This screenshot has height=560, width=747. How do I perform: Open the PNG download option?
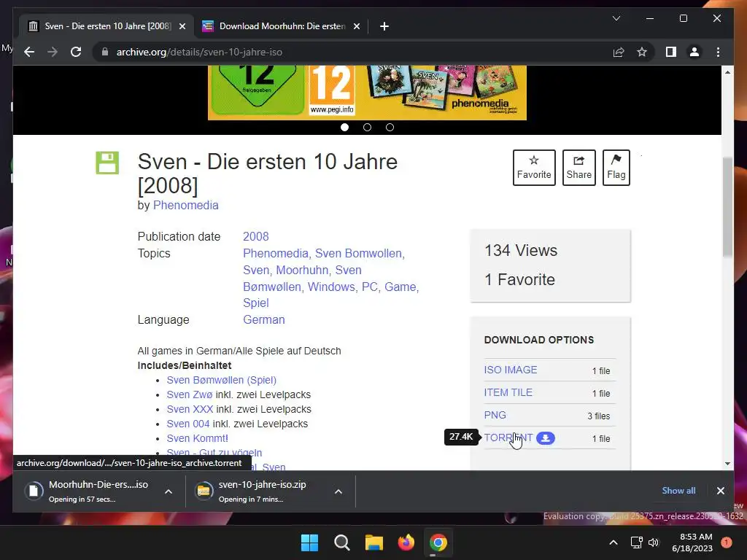(x=495, y=415)
